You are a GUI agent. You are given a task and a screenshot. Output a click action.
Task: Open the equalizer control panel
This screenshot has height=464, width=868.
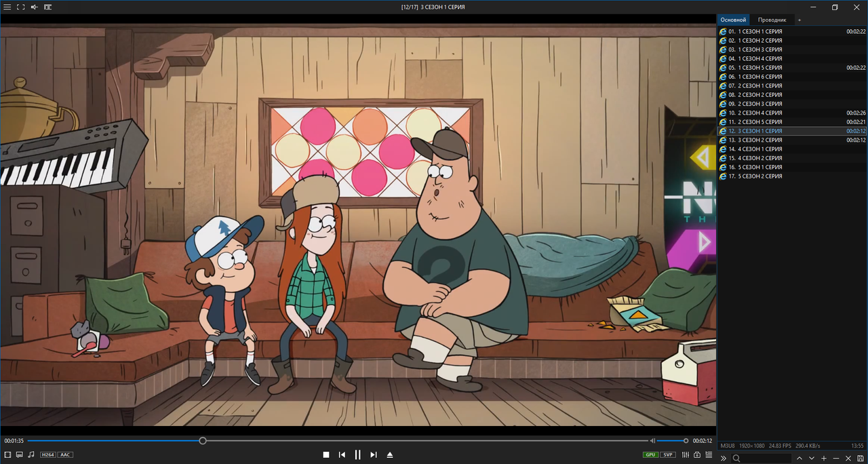tap(686, 455)
